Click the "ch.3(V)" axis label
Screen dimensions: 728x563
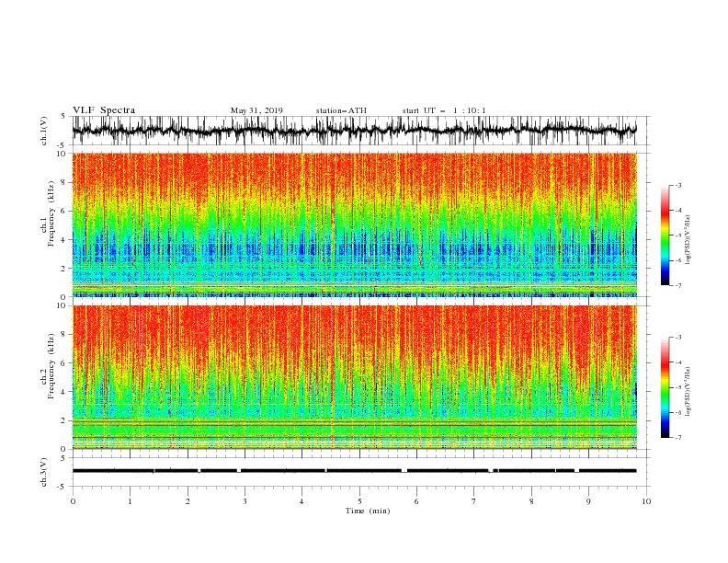coord(44,472)
